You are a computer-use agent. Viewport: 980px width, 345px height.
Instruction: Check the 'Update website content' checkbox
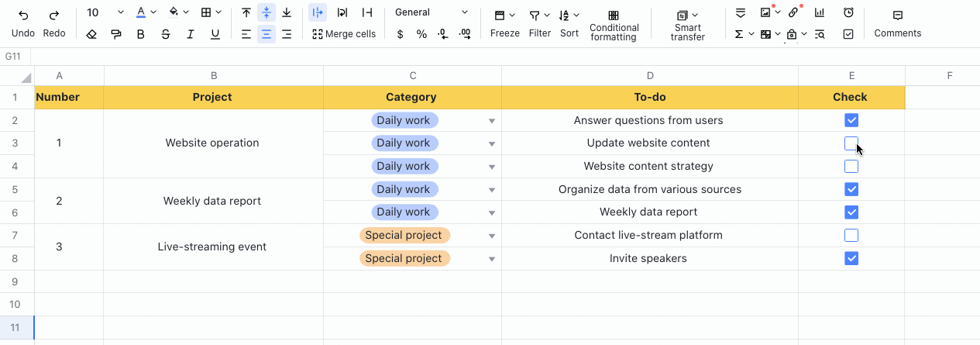[851, 143]
